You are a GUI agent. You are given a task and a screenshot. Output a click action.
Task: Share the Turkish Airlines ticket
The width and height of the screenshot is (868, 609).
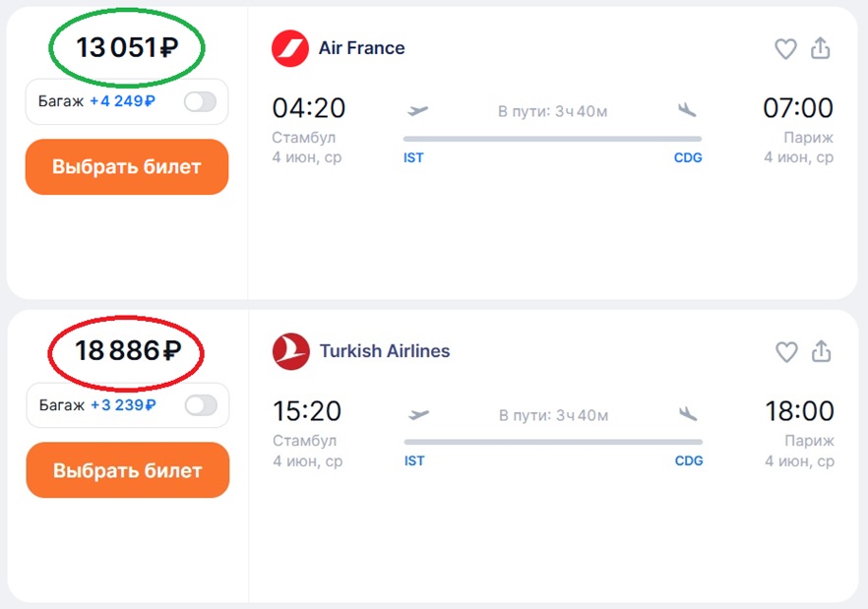822,351
